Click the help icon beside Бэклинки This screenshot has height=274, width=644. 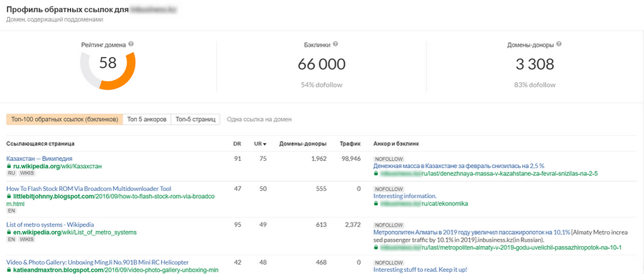[336, 44]
